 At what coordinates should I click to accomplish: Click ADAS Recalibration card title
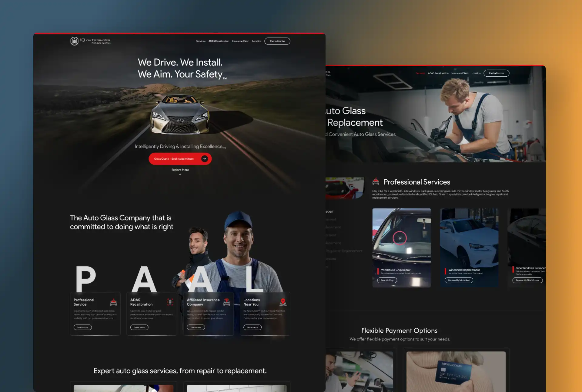tap(141, 302)
